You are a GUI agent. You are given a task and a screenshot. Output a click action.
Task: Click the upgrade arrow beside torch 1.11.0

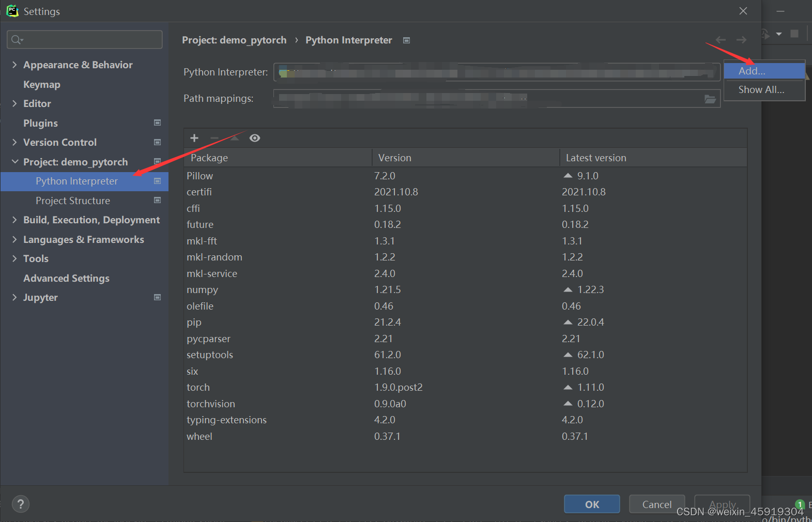click(x=568, y=387)
